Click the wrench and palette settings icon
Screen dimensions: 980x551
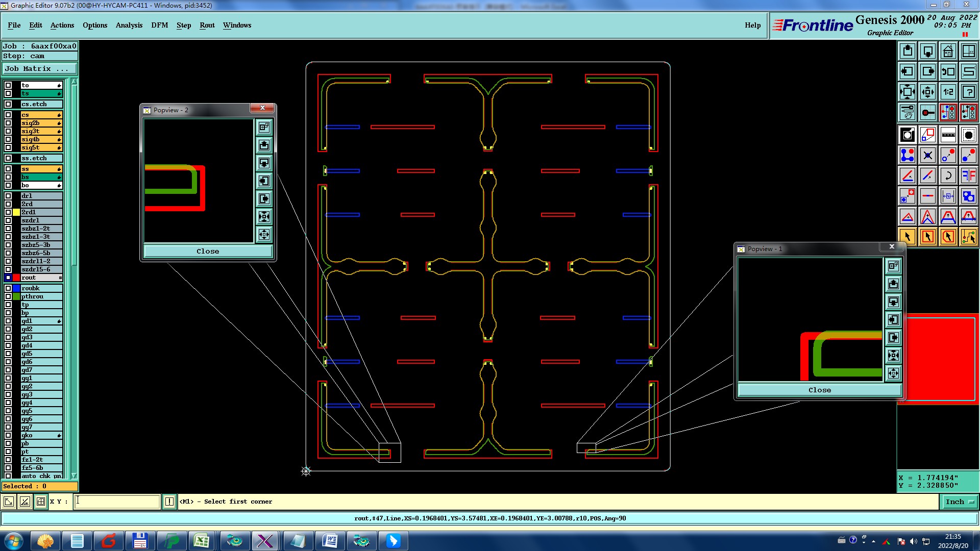908,112
